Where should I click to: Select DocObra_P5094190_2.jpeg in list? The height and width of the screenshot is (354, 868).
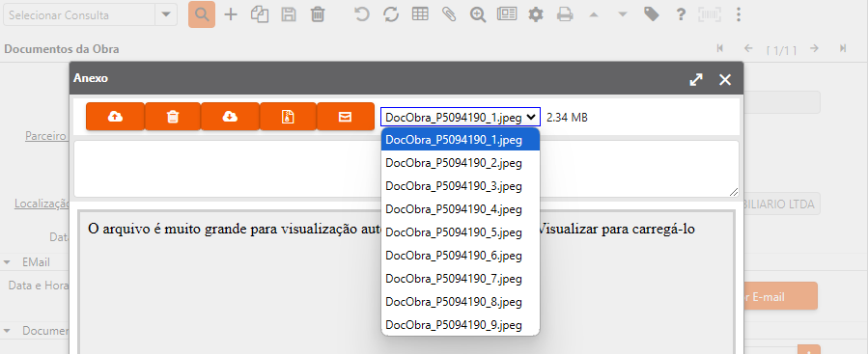461,163
